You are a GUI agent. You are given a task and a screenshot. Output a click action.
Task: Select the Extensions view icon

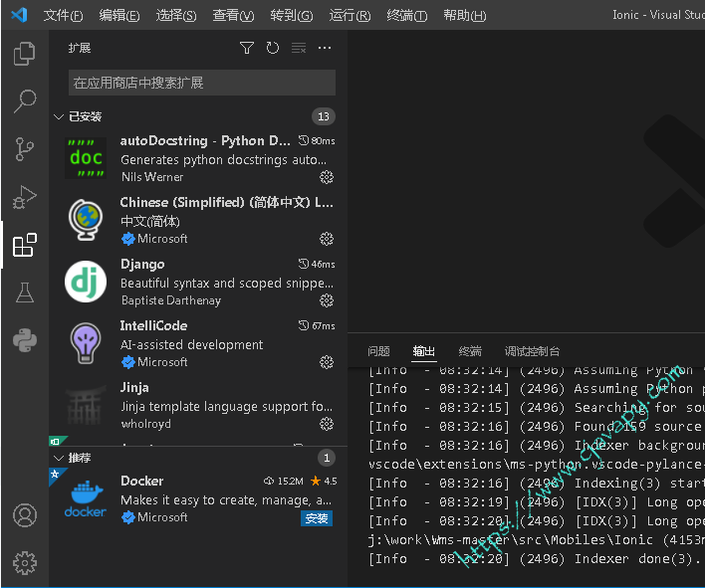pyautogui.click(x=24, y=245)
